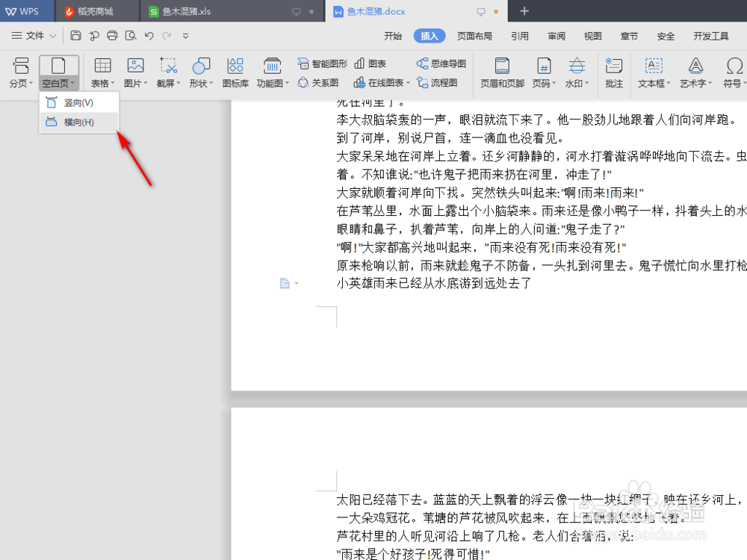Take a screenshot with 截屏
This screenshot has width=747, height=560.
(168, 72)
